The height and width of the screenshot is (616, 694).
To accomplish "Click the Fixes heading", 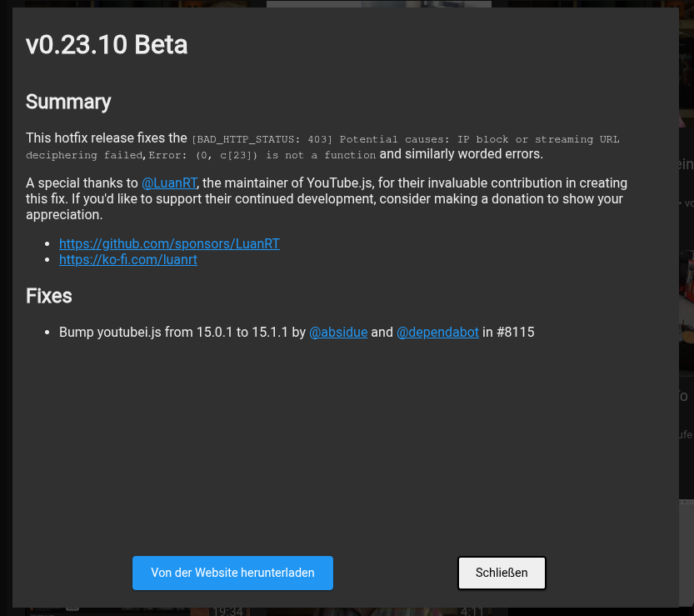I will pos(48,296).
